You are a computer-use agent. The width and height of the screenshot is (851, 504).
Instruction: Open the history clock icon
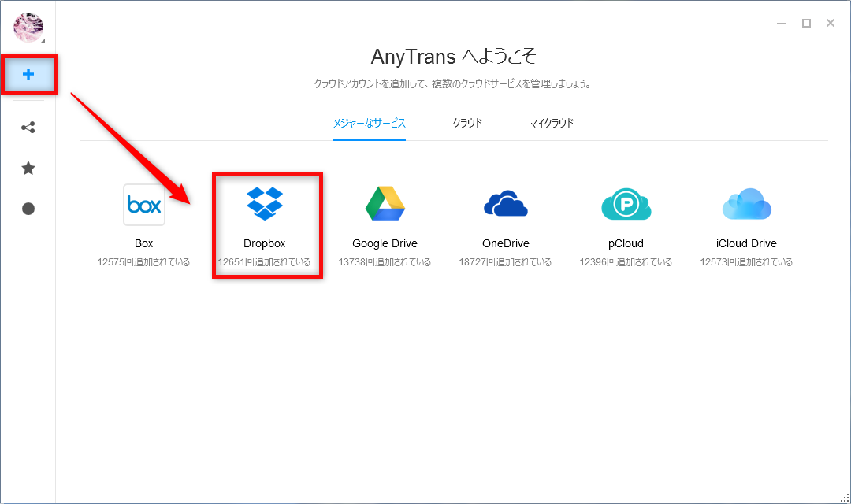pos(28,209)
